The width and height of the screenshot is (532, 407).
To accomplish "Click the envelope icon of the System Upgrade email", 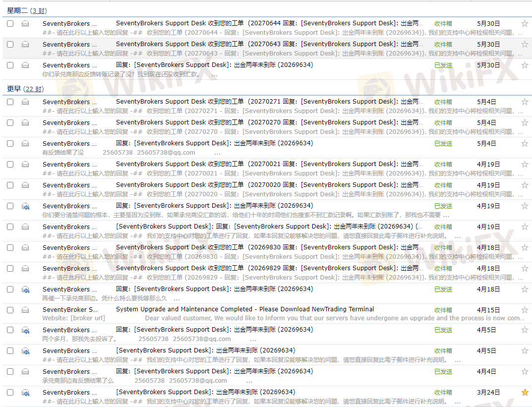I will click(25, 310).
